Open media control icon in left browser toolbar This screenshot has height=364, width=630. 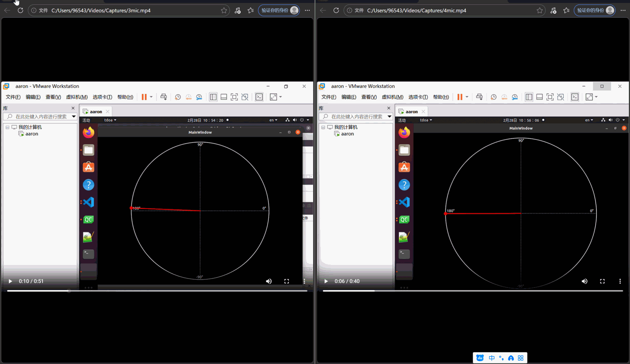(x=237, y=10)
